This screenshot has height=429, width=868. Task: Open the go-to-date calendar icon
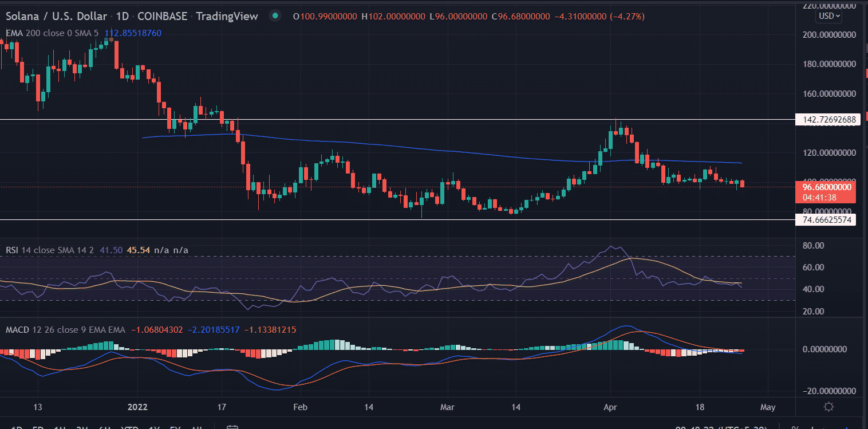click(x=232, y=427)
